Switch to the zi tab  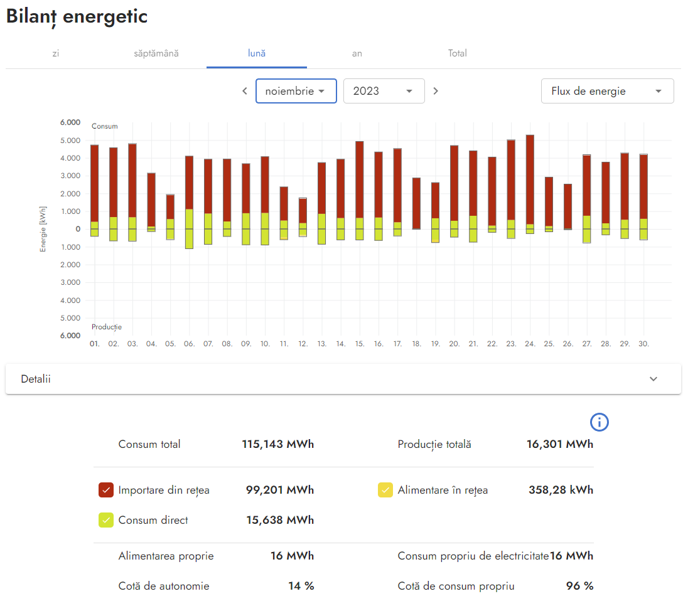[56, 53]
